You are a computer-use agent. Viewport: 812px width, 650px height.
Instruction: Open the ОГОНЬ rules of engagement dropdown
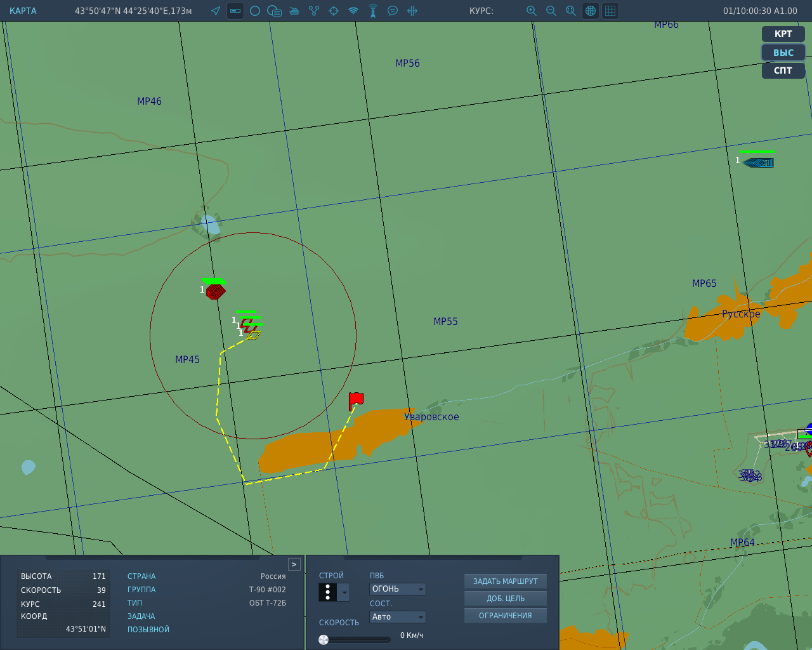[x=398, y=589]
